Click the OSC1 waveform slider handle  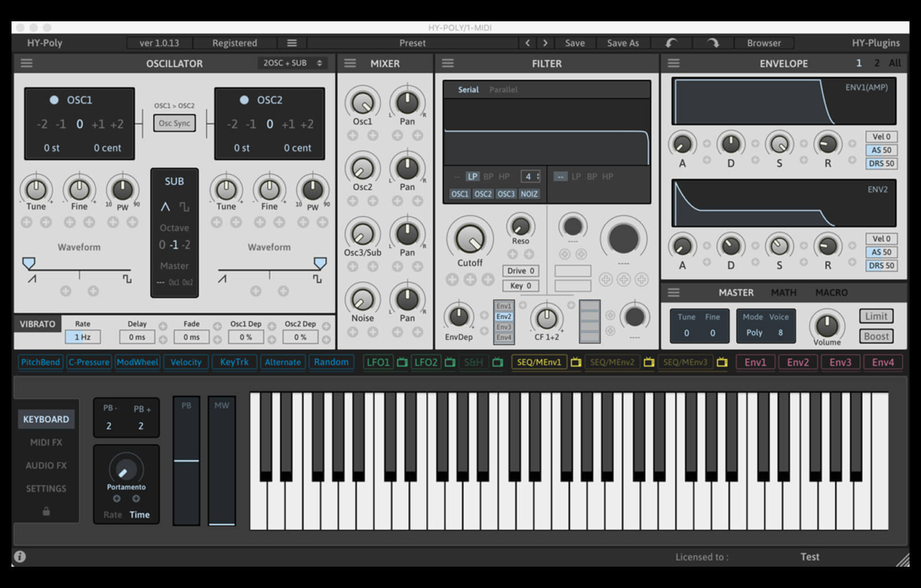pos(29,264)
